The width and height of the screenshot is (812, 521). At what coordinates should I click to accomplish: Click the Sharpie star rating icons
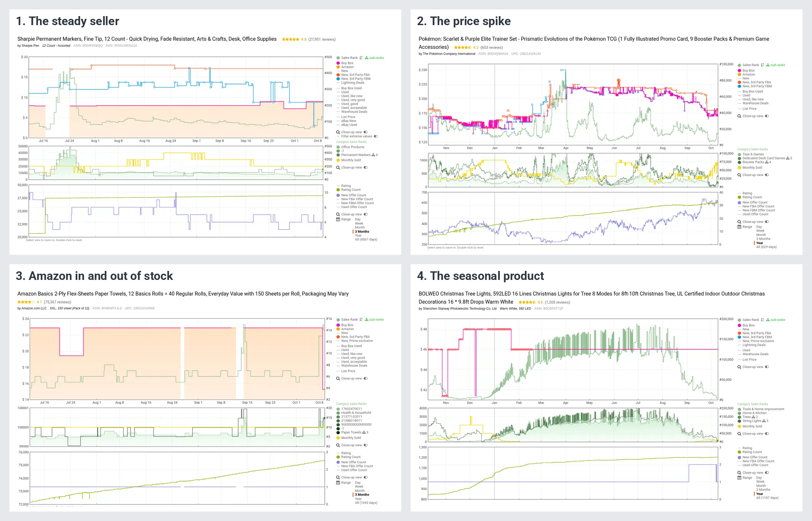pos(290,39)
